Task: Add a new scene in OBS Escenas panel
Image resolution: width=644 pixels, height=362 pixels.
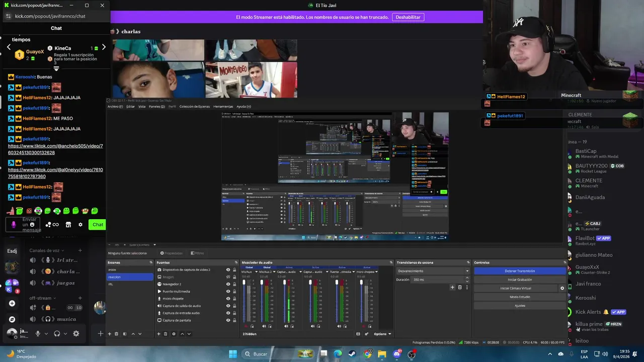Action: click(109, 334)
